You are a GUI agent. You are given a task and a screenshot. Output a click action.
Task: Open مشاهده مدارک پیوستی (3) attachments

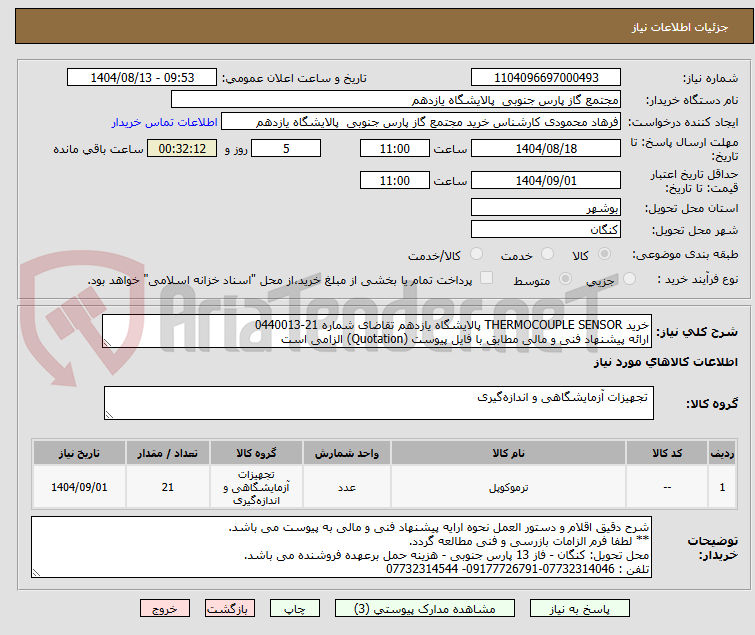[425, 609]
